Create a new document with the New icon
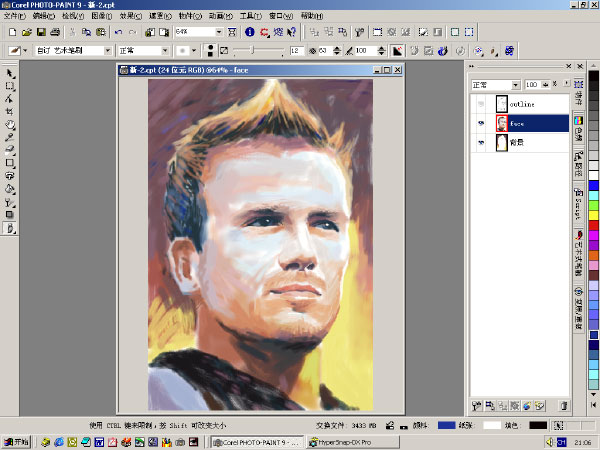 (x=12, y=32)
